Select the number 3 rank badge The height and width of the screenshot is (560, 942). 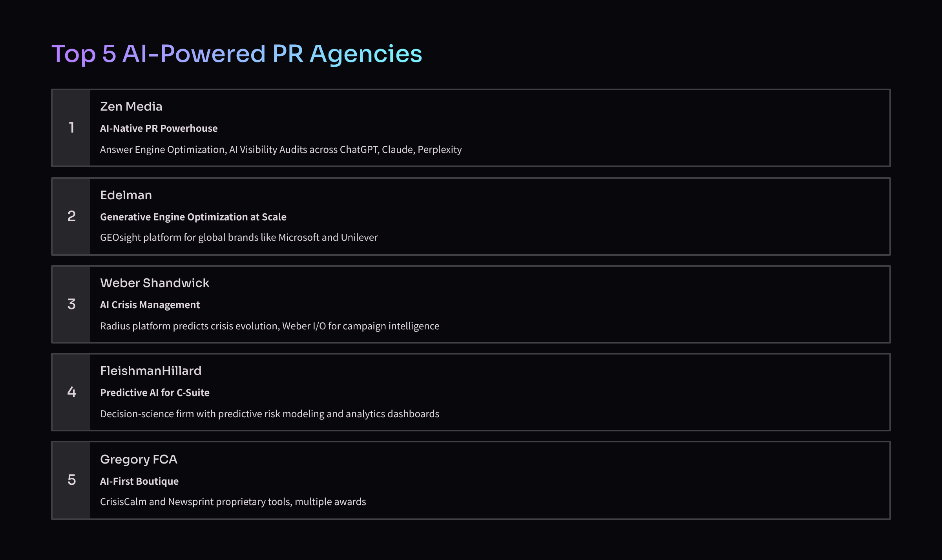tap(71, 304)
